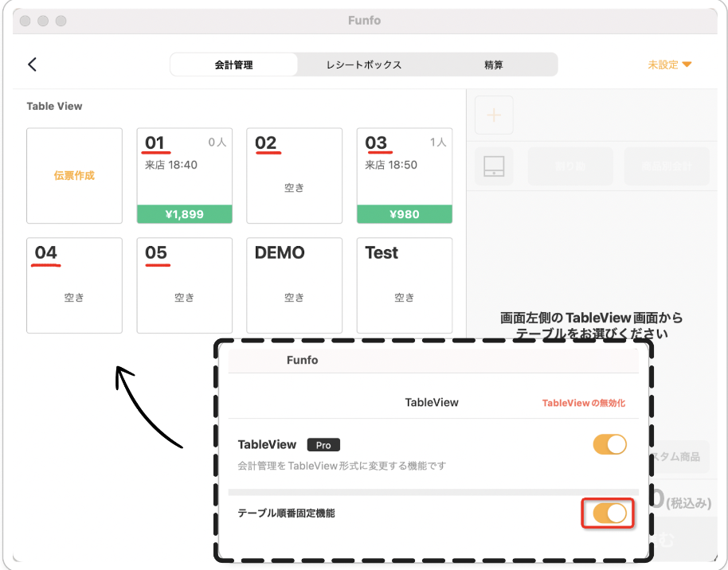Click the 来店 18:40 text
Screen dimensions: 728x570
coord(171,165)
